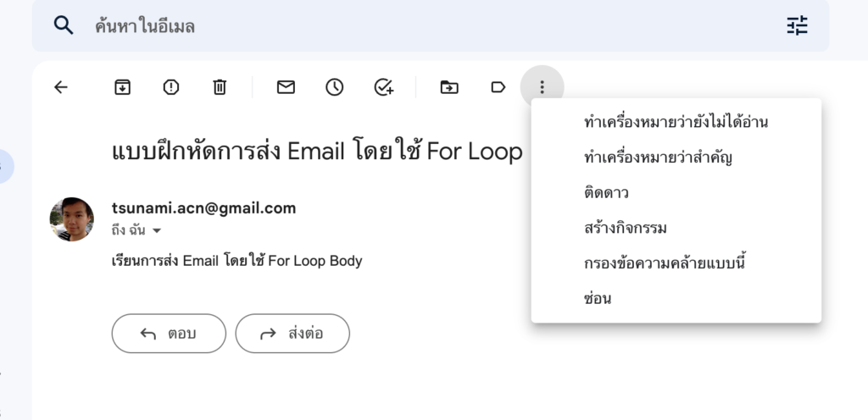The width and height of the screenshot is (868, 420).
Task: Click inside the ค้นหาในอีเมล search field
Action: [x=431, y=25]
